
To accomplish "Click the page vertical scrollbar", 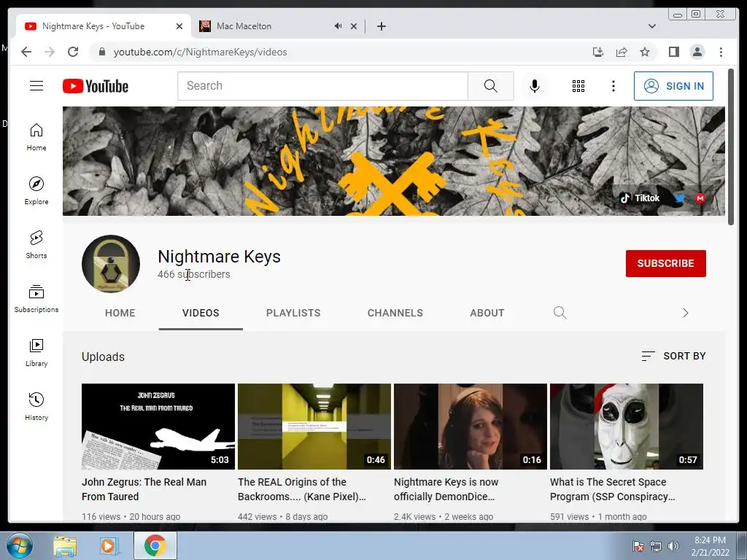I will coord(731,147).
